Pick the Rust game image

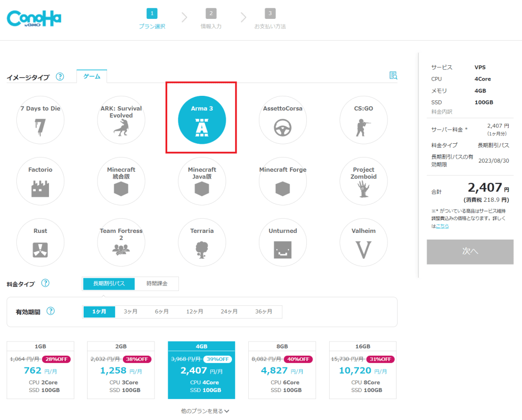coord(40,243)
